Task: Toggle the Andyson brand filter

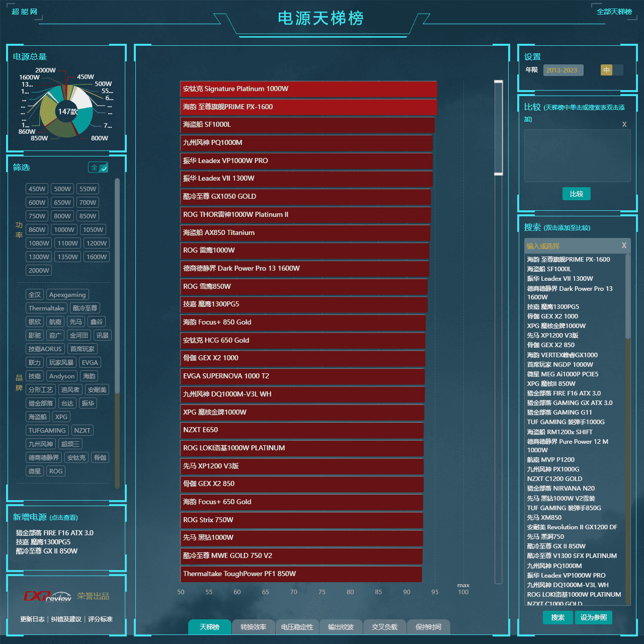Action: click(62, 376)
